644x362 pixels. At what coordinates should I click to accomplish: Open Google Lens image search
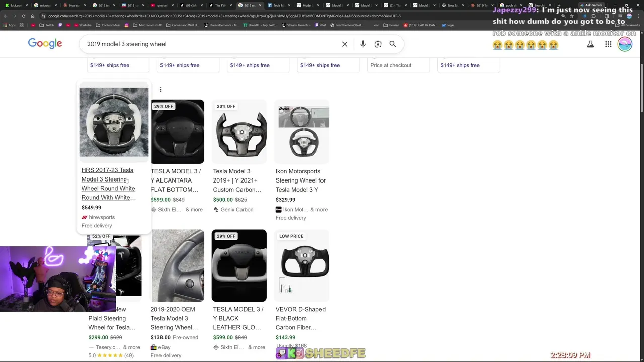378,44
